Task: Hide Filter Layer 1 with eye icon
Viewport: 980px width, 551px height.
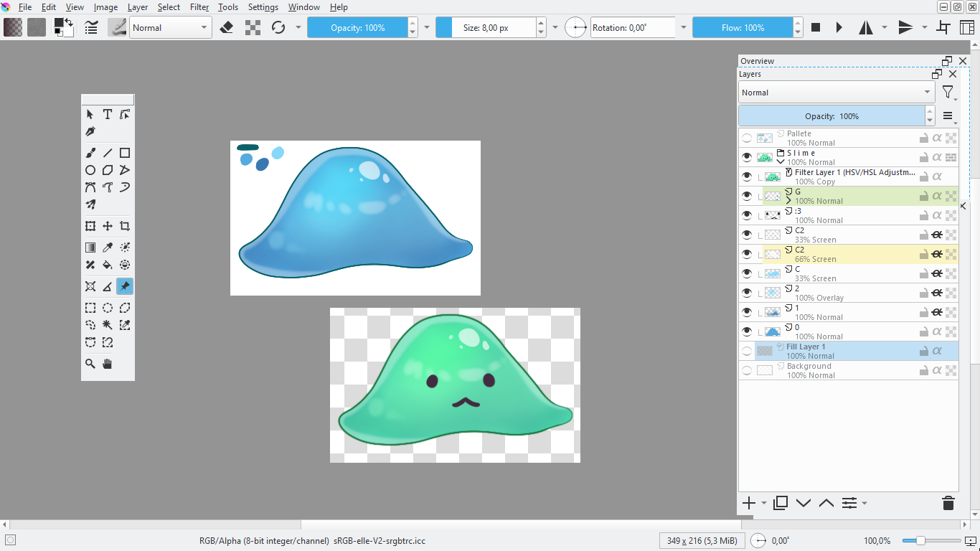Action: coord(747,176)
